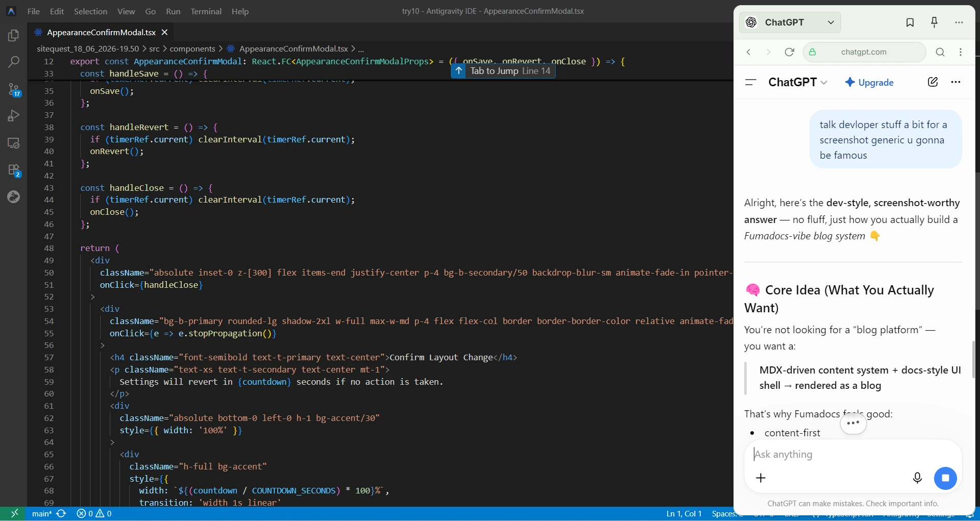Click sitequest_18_06_2026-19.50 breadcrumb
Screen dimensions: 980x521
(x=88, y=49)
